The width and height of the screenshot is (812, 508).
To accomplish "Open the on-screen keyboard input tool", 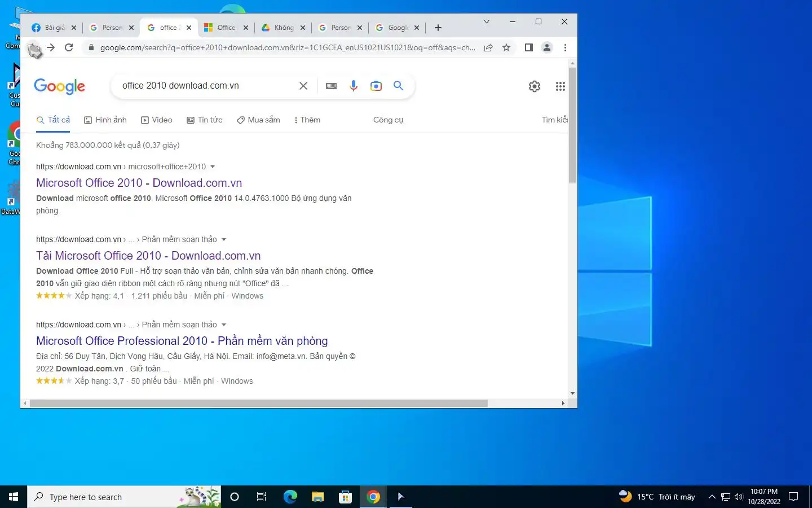I will point(332,86).
